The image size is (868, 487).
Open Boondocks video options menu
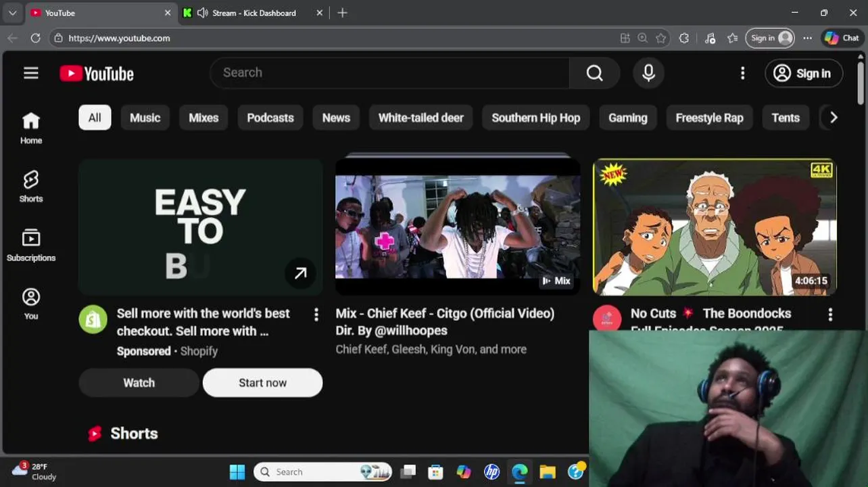(x=830, y=315)
